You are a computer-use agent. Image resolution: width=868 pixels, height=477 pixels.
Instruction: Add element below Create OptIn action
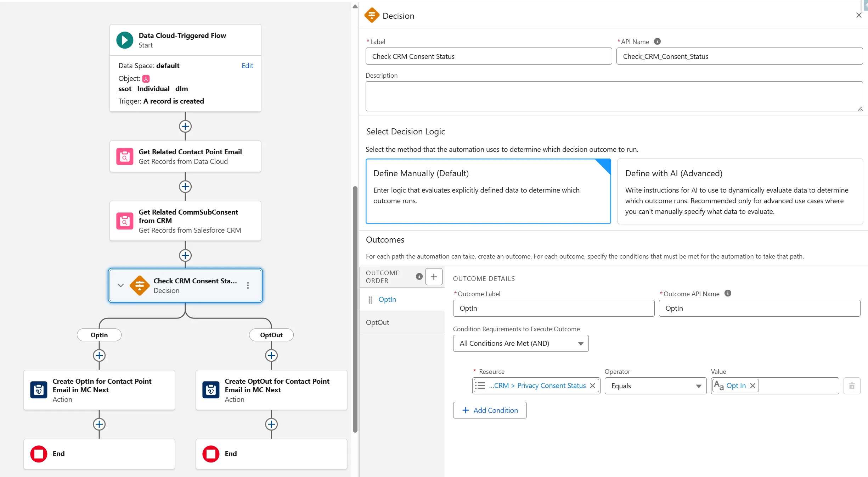coord(99,424)
